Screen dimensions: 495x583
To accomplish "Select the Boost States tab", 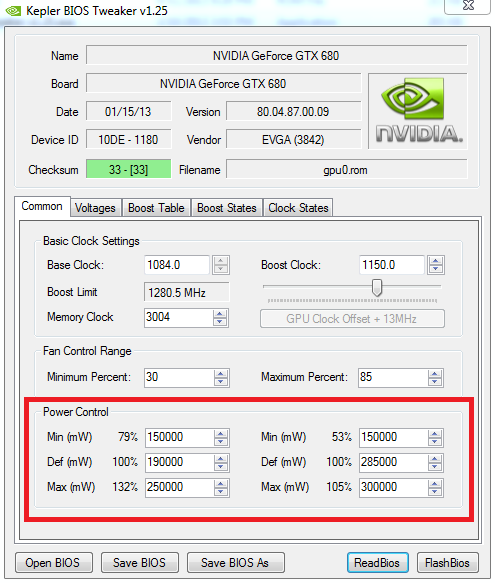I will point(227,208).
